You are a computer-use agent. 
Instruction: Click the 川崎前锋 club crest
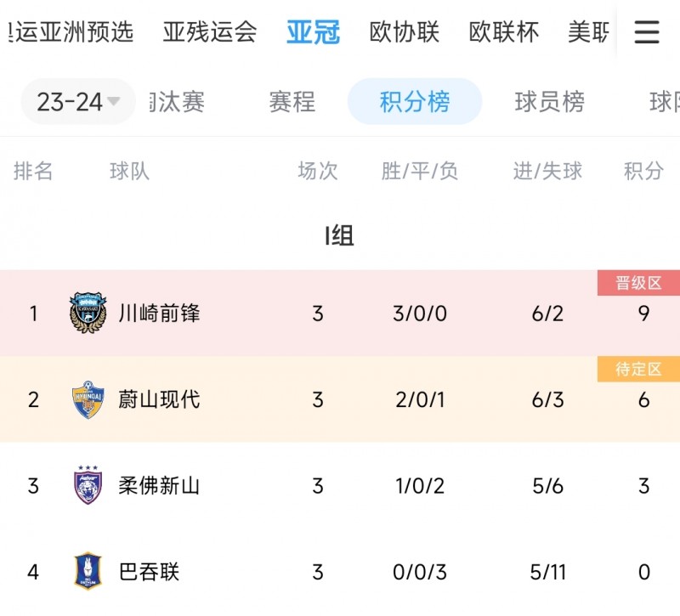(x=88, y=313)
